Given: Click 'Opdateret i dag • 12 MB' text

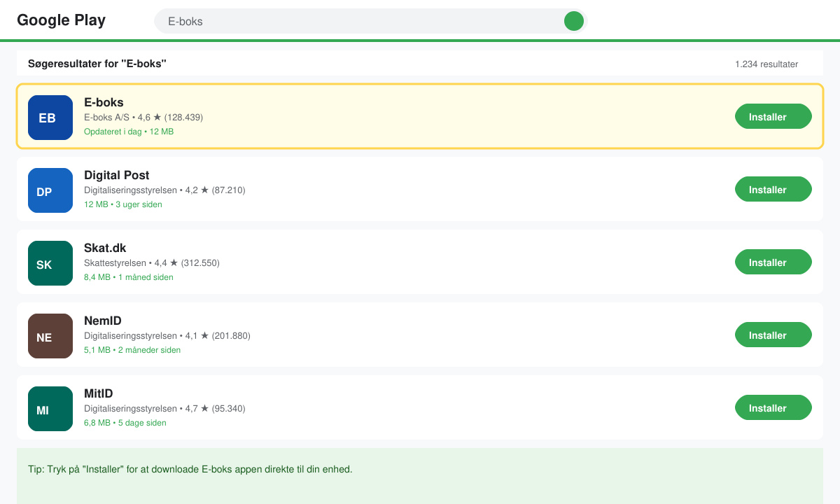Looking at the screenshot, I should point(129,132).
